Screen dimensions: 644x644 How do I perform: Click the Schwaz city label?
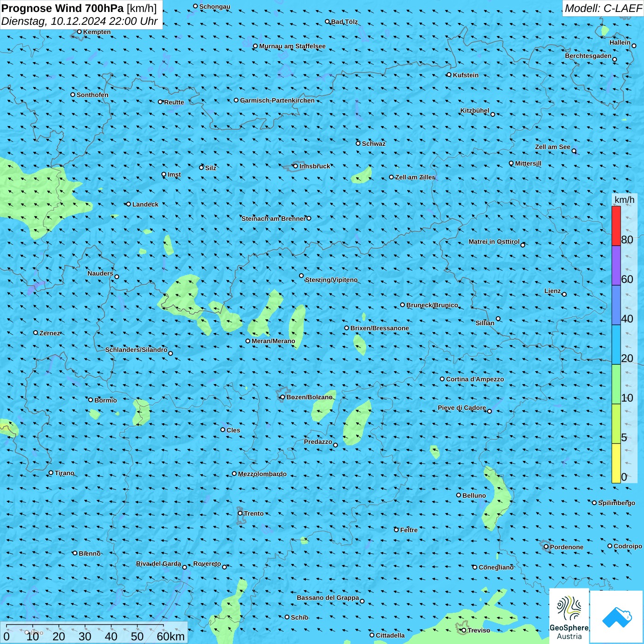click(374, 144)
